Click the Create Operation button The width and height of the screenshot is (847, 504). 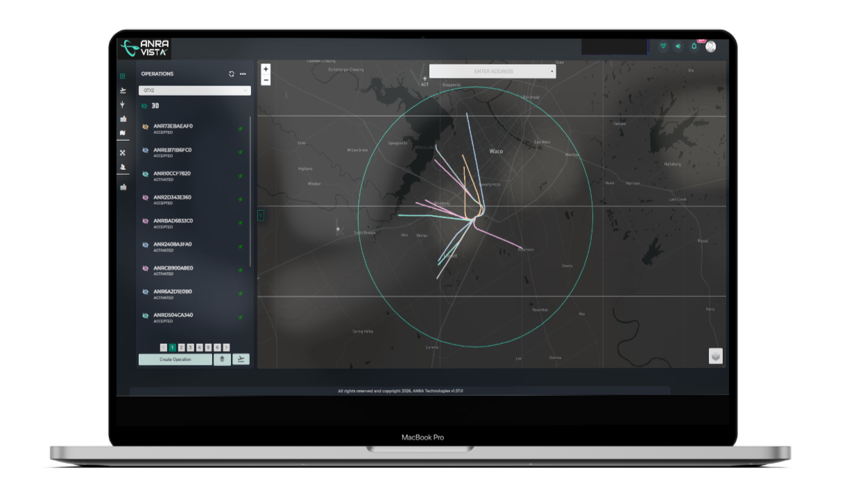click(175, 359)
